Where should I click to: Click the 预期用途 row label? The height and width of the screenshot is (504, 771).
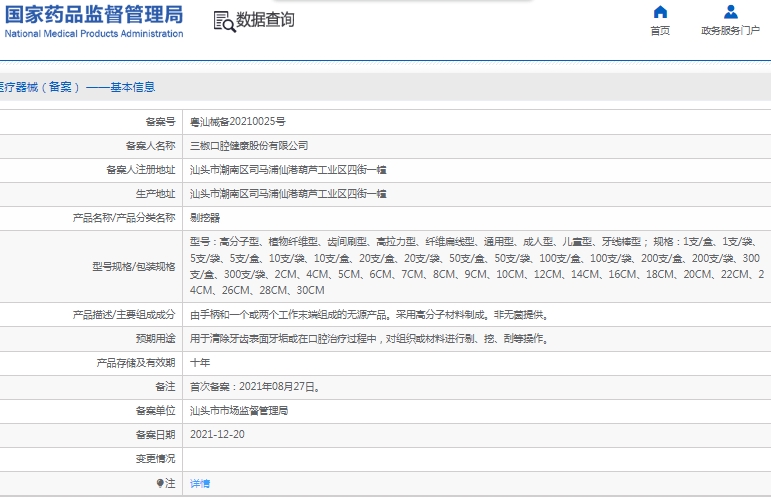click(x=155, y=339)
